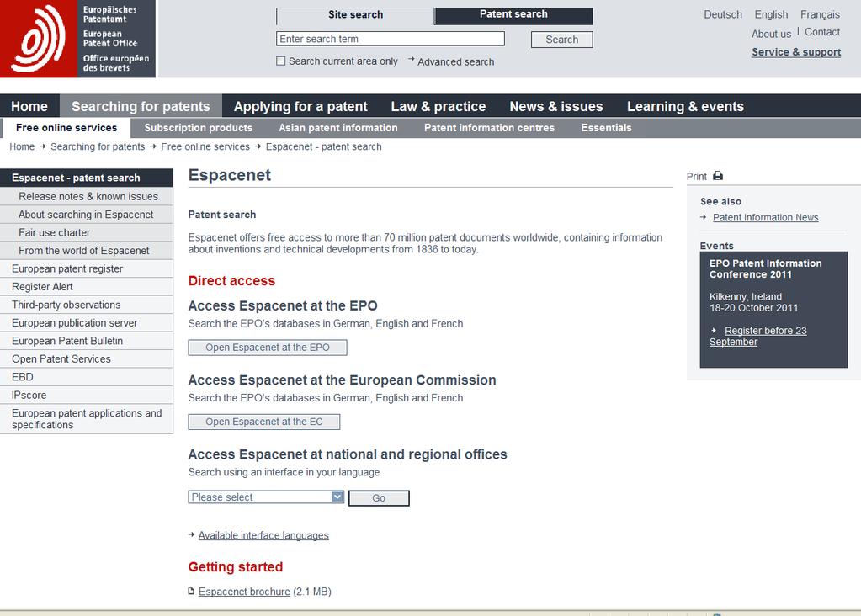This screenshot has width=861, height=616.
Task: Open the EBD sidebar item
Action: (86, 377)
